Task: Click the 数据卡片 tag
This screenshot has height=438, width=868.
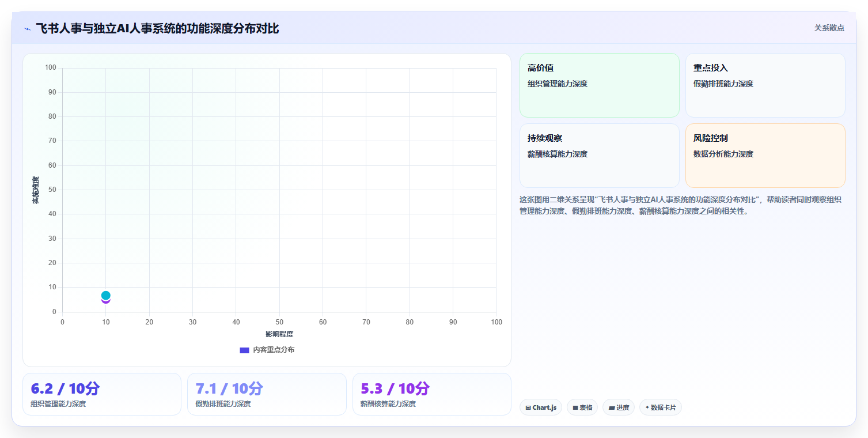Action: [x=661, y=407]
